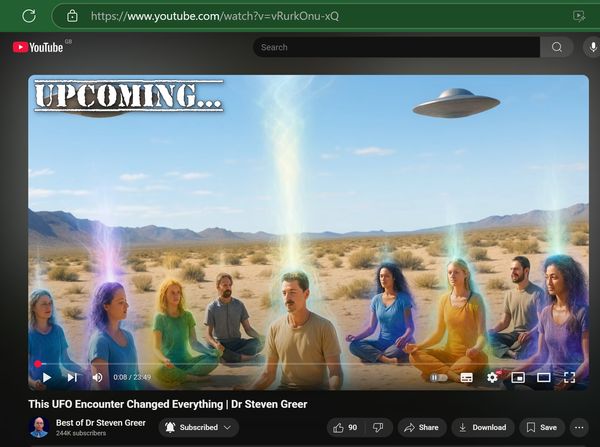Click the padlock site info icon
600x447 pixels.
coord(72,16)
